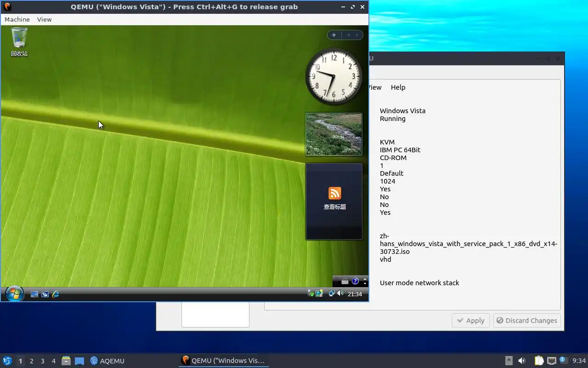588x368 pixels.
Task: Click the Apply button in AQEMU
Action: pyautogui.click(x=471, y=321)
